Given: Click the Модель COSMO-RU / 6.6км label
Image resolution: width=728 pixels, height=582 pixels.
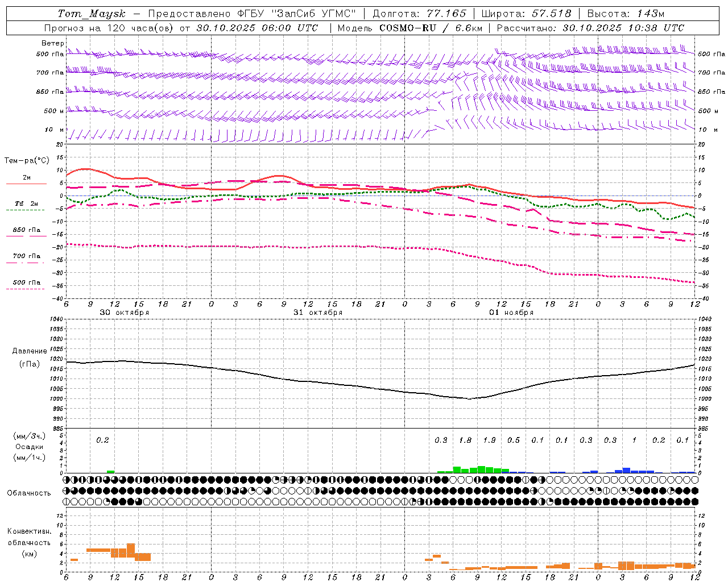Looking at the screenshot, I should pyautogui.click(x=410, y=28).
